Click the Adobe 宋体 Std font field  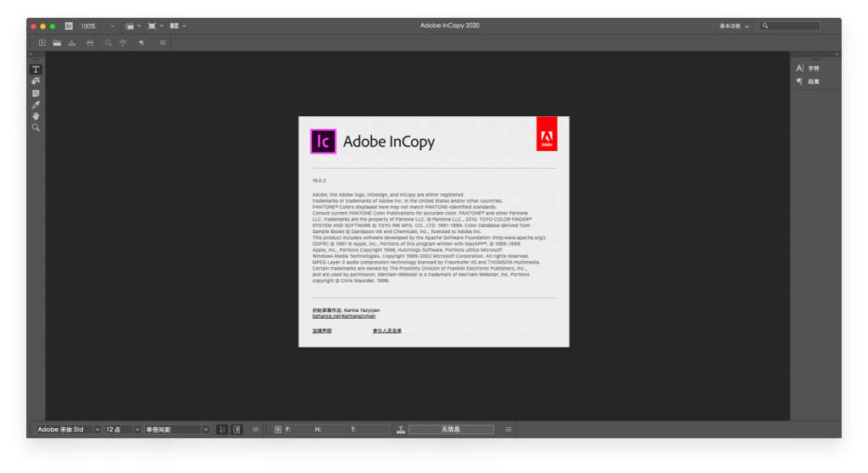64,429
